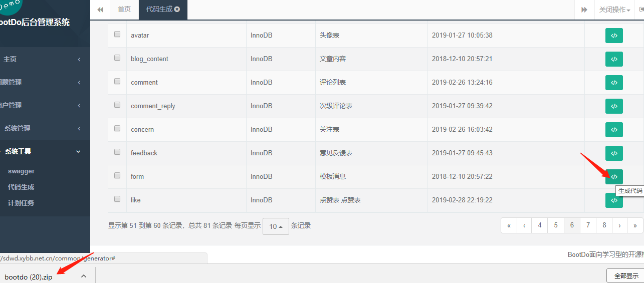Open the page size dropdown showing 10
Screen dimensions: 644x283
(276, 226)
